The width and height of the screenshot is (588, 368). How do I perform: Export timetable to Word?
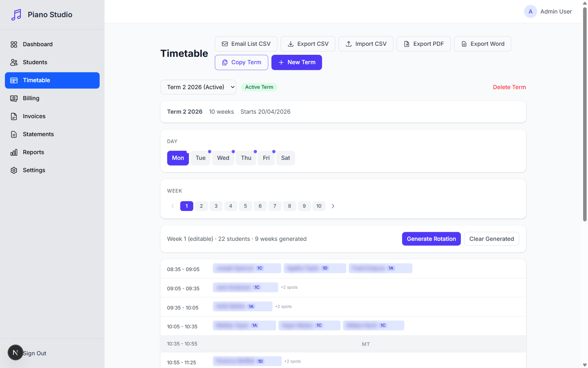tap(483, 44)
